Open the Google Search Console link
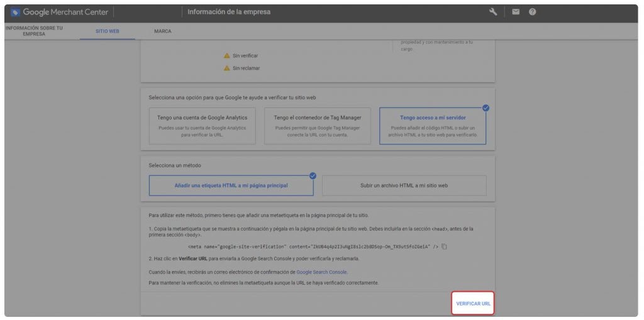 pos(321,272)
